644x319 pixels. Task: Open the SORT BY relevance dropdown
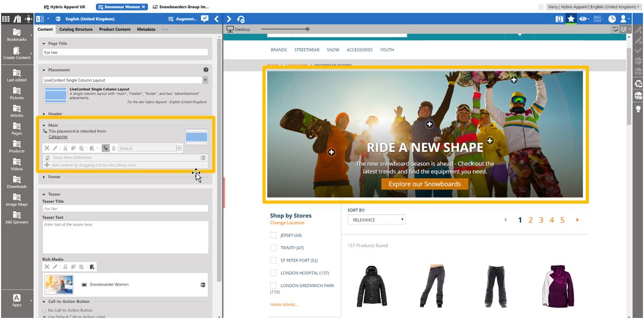pos(376,219)
